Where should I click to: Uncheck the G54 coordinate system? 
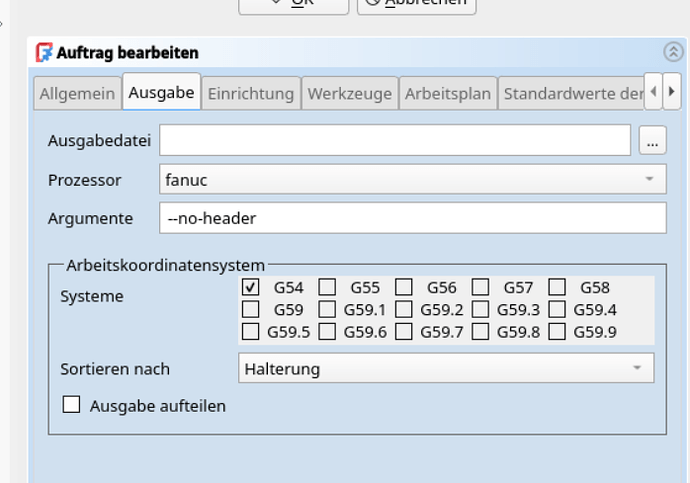coord(251,288)
